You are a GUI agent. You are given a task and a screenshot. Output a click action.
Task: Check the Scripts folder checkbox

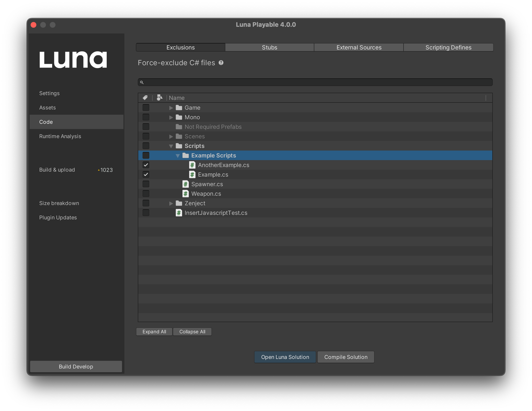[146, 146]
